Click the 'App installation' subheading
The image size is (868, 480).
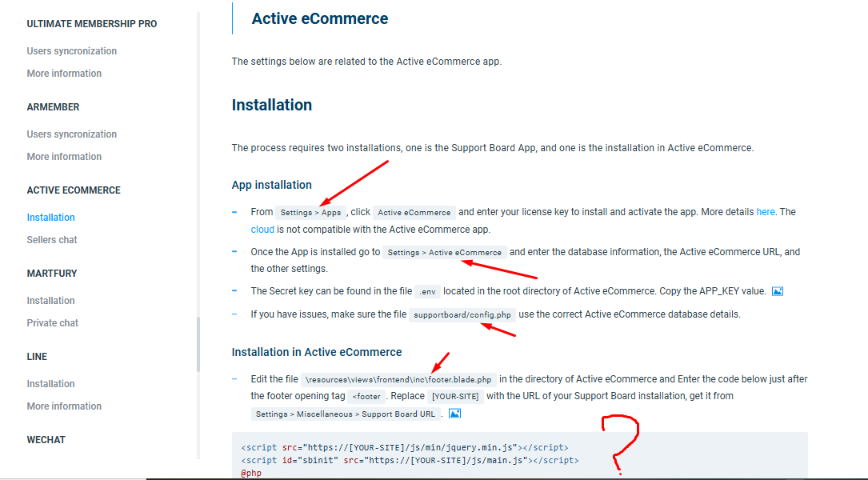click(272, 185)
